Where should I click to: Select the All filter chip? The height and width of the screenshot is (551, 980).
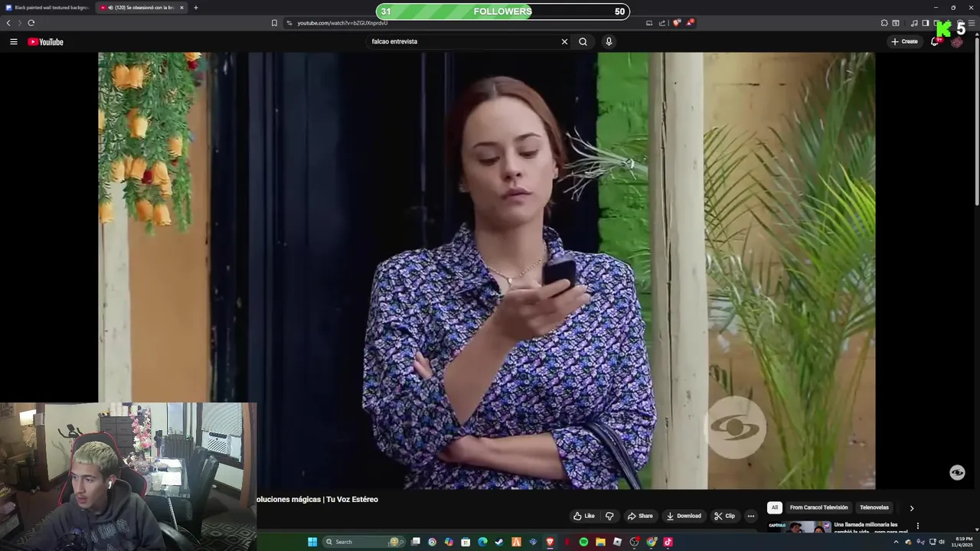(x=774, y=507)
